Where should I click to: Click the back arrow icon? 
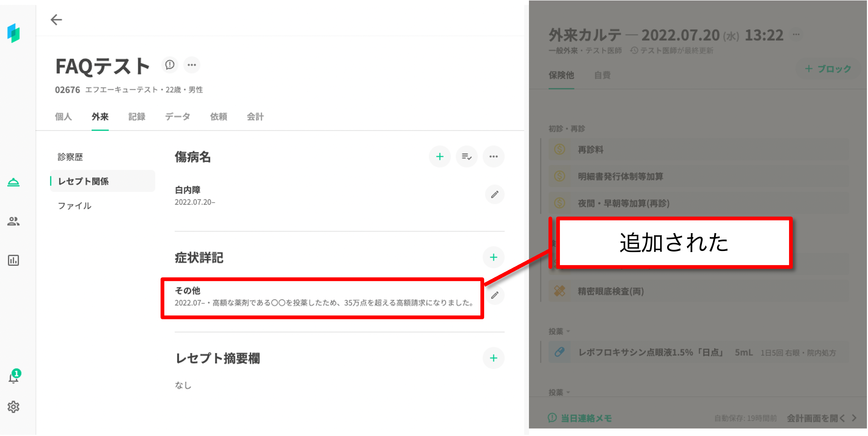pyautogui.click(x=56, y=20)
